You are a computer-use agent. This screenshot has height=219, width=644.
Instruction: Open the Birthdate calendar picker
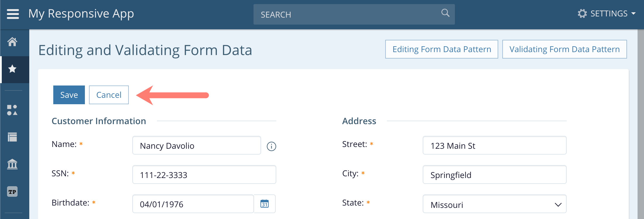pyautogui.click(x=265, y=204)
